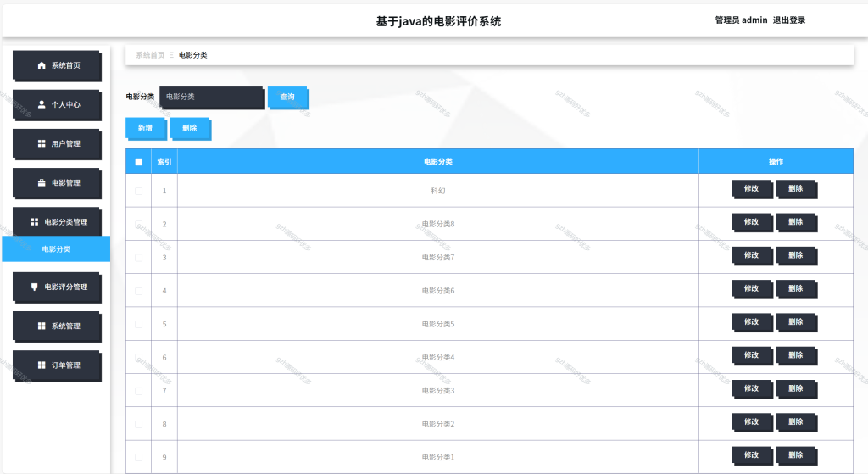Click the icon beside 电影评分管理
This screenshot has height=474, width=868.
point(34,287)
